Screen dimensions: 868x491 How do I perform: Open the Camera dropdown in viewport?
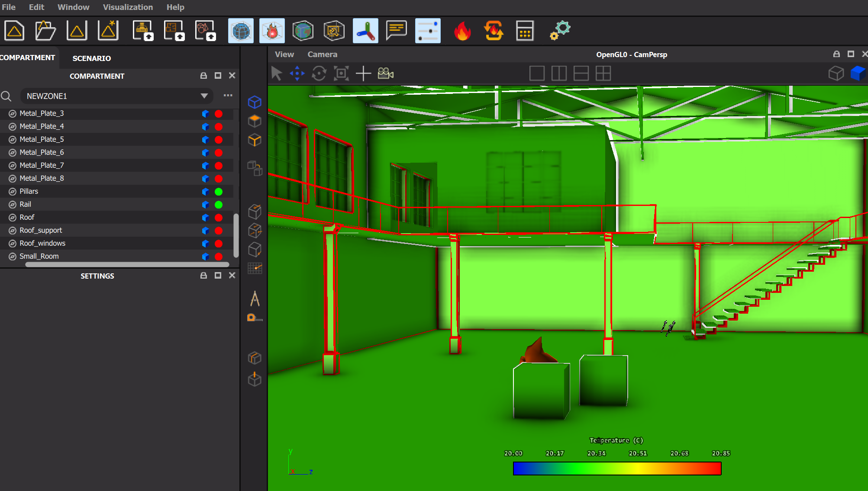coord(322,55)
